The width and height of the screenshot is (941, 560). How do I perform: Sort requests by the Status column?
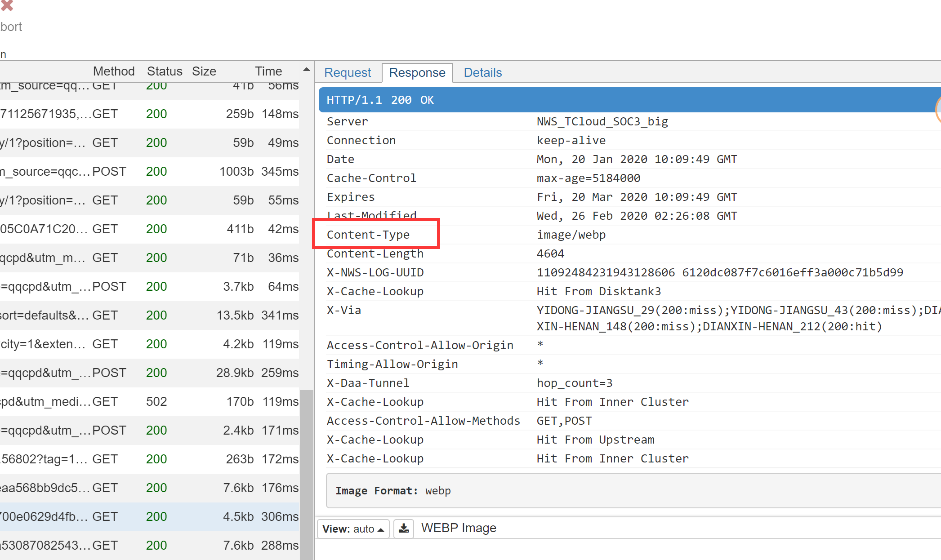coord(165,71)
